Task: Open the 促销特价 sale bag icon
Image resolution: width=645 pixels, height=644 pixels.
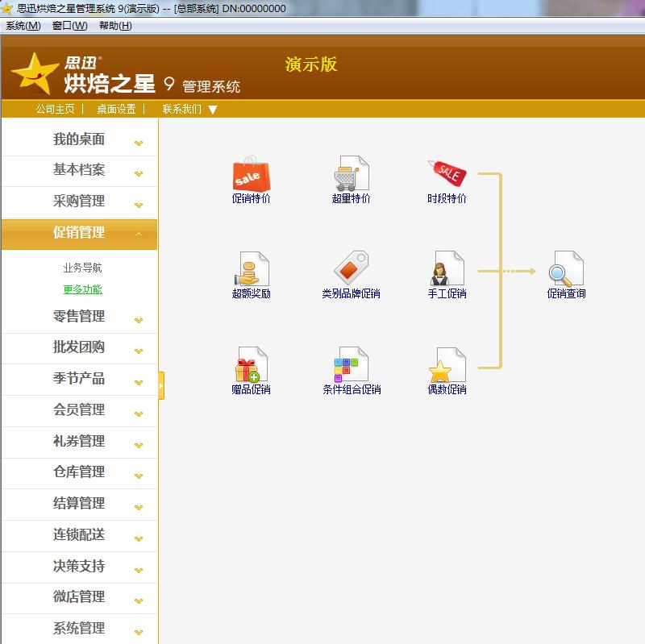Action: 251,173
